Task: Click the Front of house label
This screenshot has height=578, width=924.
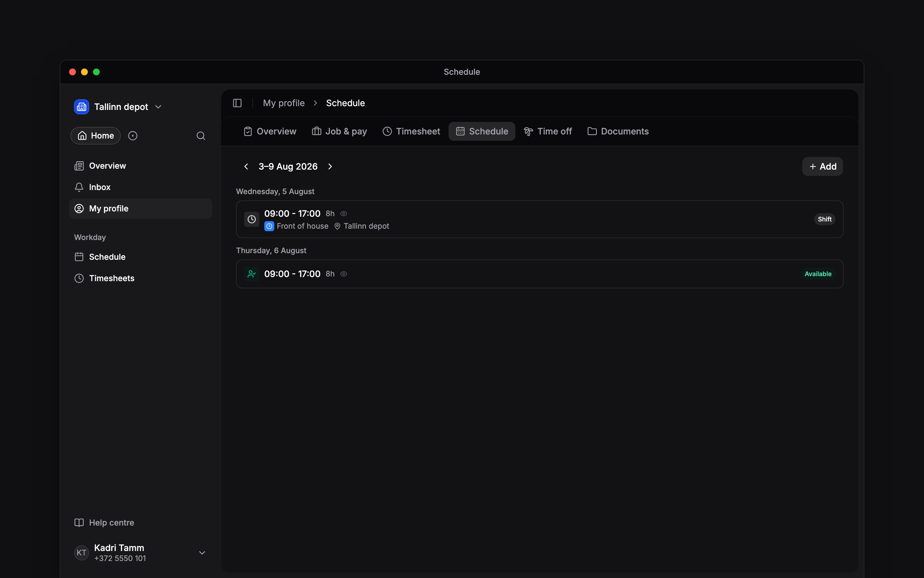Action: tap(302, 226)
